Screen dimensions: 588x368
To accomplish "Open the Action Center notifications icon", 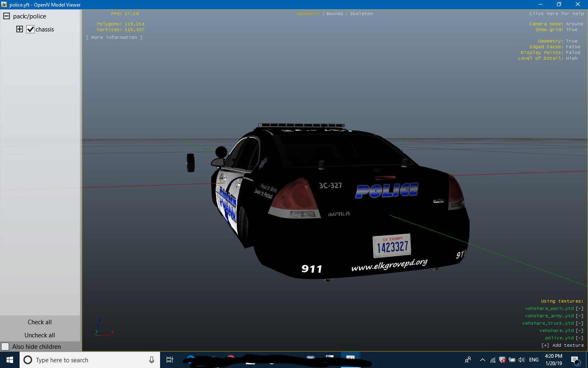I will pos(575,360).
